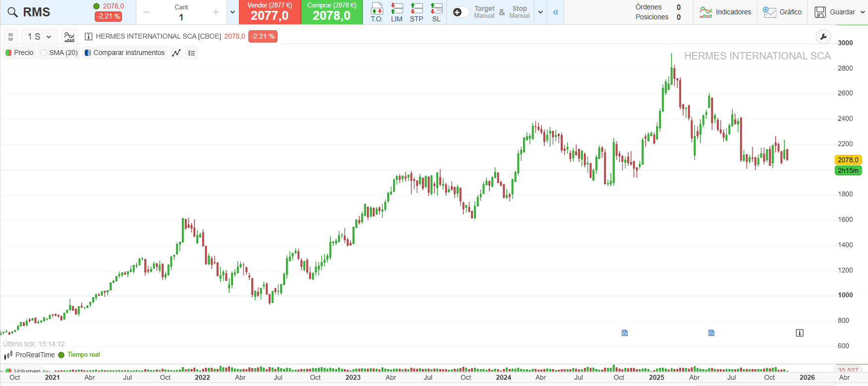Open the Gráfico menu
This screenshot has width=868, height=386.
click(x=782, y=12)
